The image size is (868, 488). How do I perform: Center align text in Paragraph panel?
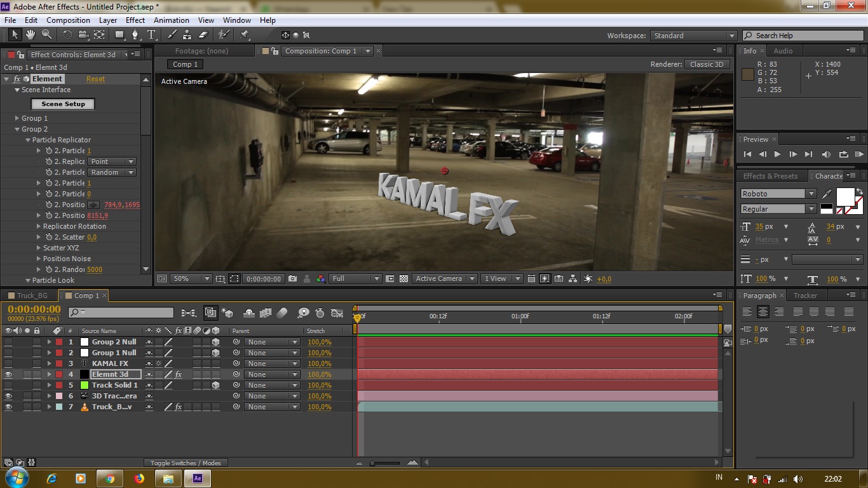coord(763,312)
